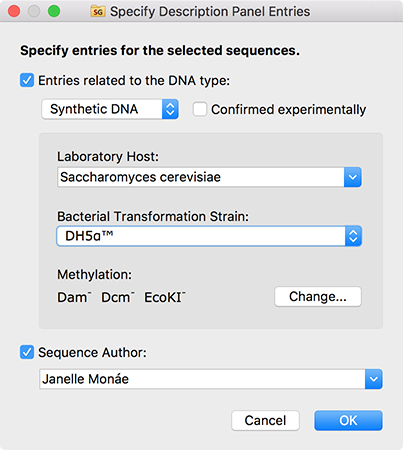
Task: Click into the Janelle Monáe author field
Action: [x=202, y=379]
